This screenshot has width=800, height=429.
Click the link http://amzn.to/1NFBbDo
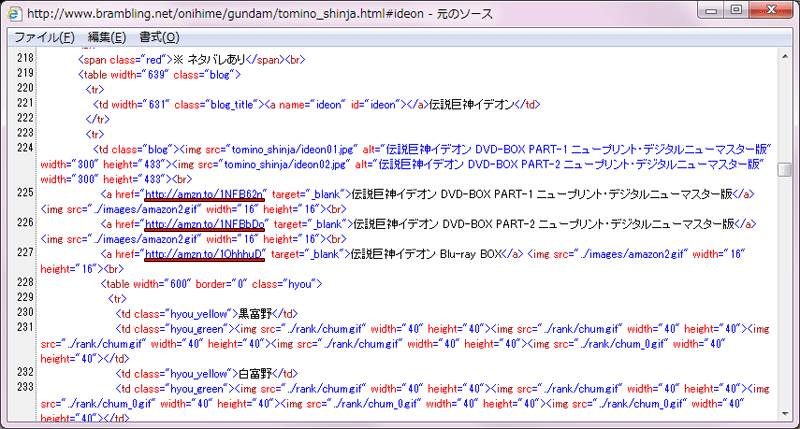click(205, 224)
